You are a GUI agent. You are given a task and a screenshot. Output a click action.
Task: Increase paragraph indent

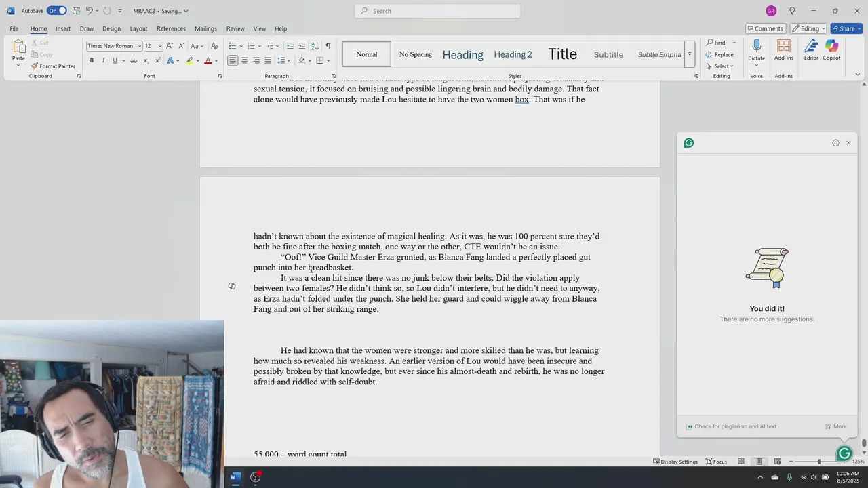pyautogui.click(x=302, y=46)
